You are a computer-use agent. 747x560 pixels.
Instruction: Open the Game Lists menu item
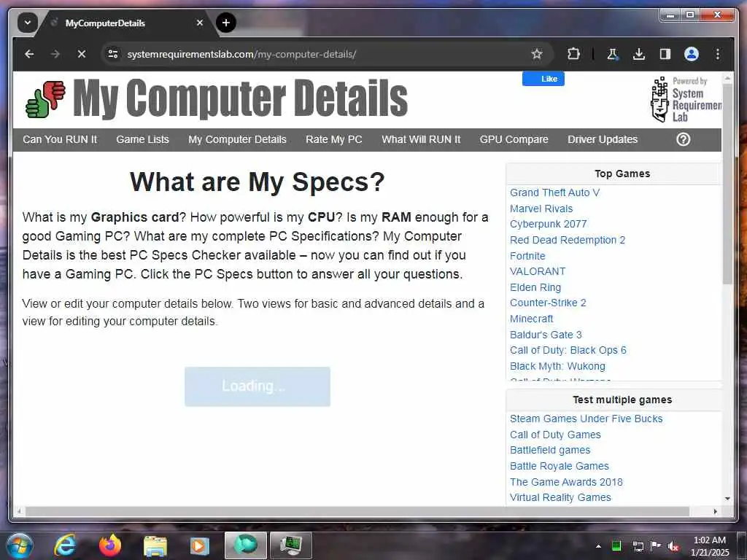point(142,139)
